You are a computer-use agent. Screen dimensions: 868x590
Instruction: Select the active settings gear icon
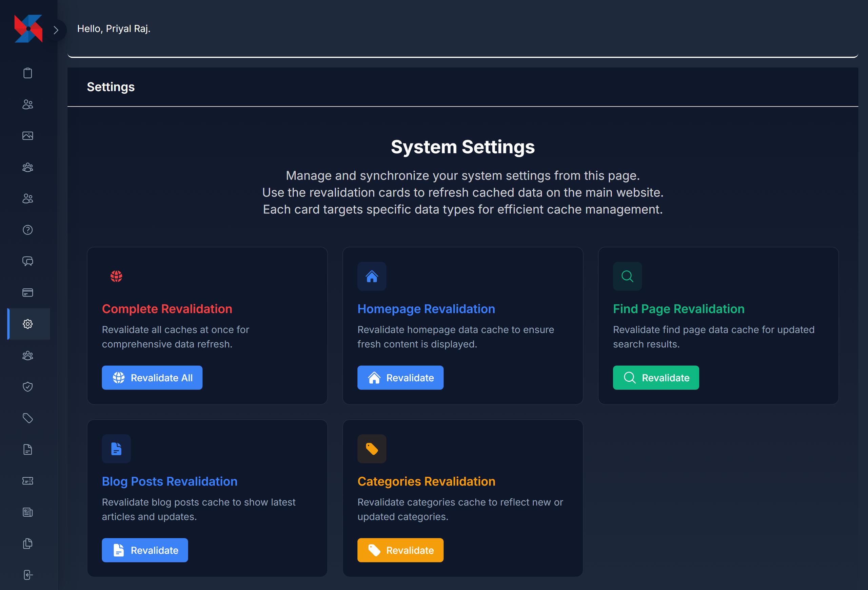click(x=28, y=324)
